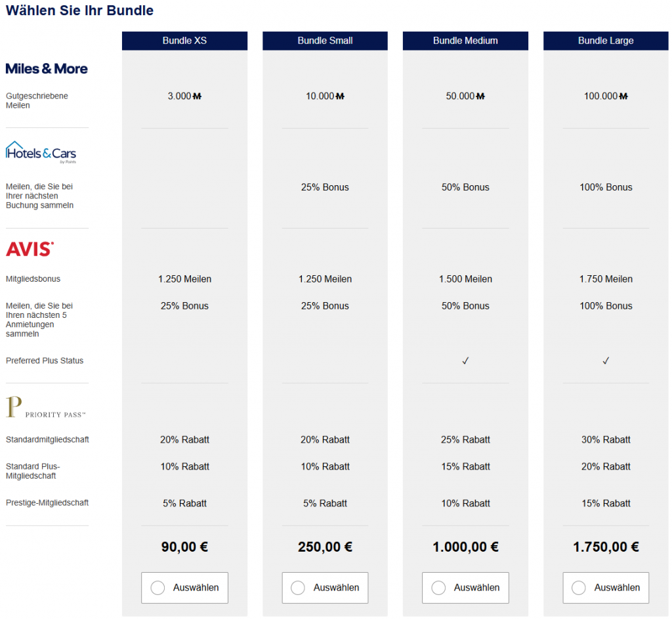Viewport: 672px width, 620px height.
Task: Click the Standardmitgliedschaft row label
Action: tap(47, 440)
